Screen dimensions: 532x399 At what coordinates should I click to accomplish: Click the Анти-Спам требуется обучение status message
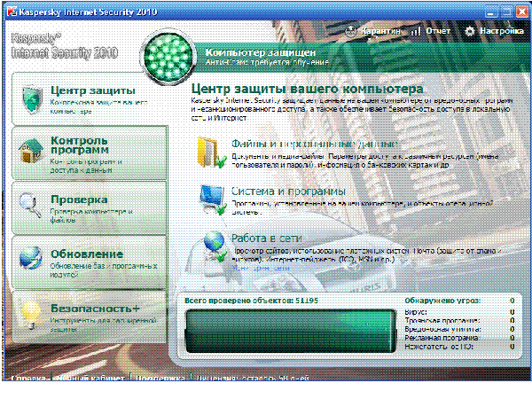pos(268,62)
